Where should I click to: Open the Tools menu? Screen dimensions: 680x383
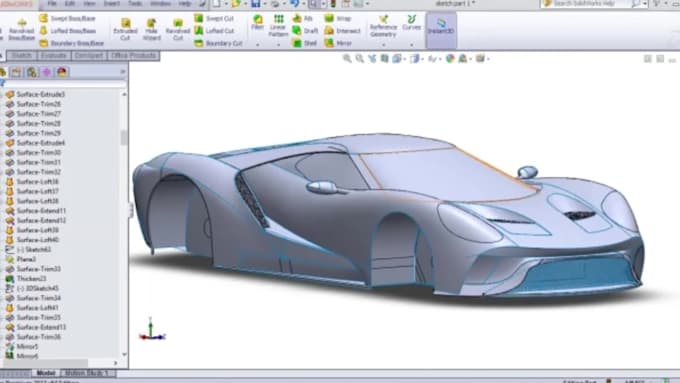135,3
